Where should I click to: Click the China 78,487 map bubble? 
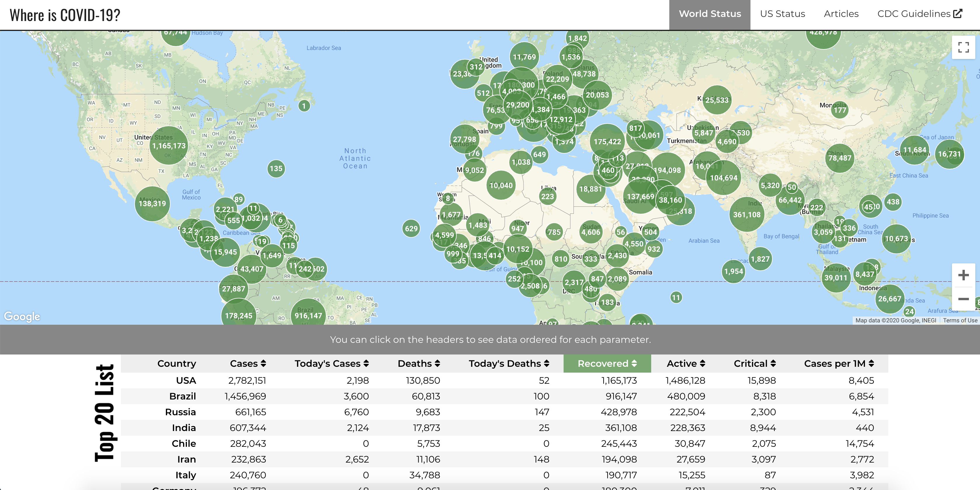pos(840,158)
